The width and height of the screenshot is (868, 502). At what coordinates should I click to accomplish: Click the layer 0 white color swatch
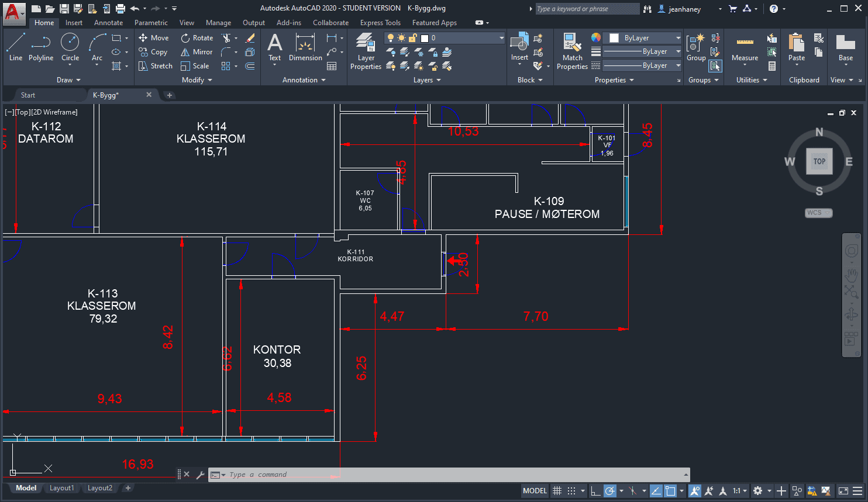[425, 38]
